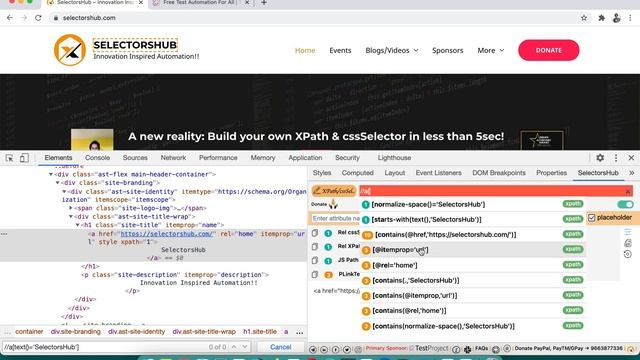Open the extensions puzzle icon
Viewport: 640px width, 360px height.
pyautogui.click(x=602, y=18)
